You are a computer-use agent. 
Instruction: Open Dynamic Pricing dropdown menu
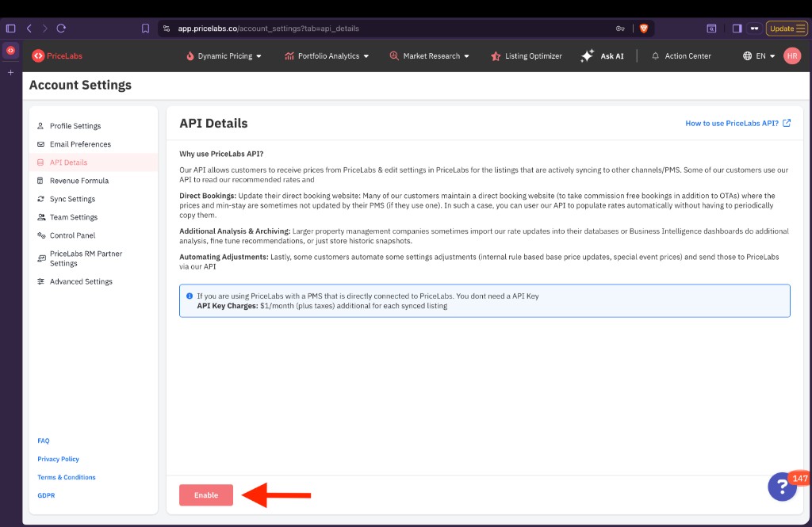(x=224, y=56)
